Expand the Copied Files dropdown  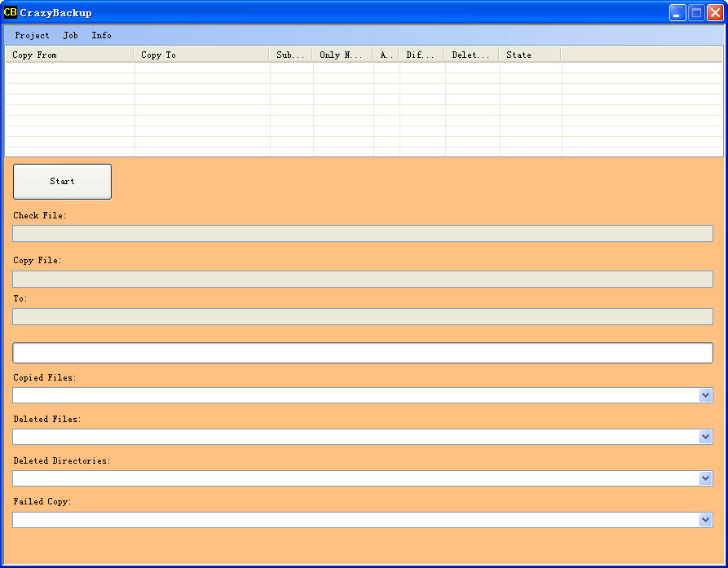[x=706, y=395]
